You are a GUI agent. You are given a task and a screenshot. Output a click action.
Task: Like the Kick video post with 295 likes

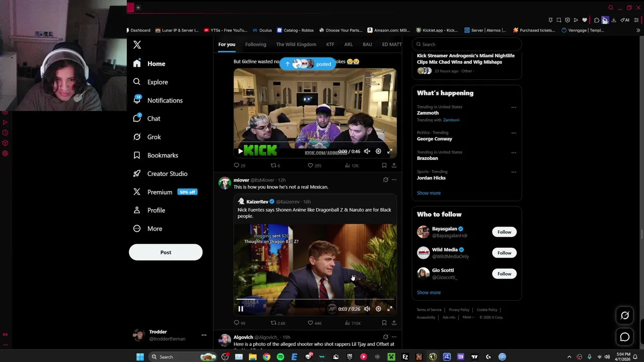[314, 165]
